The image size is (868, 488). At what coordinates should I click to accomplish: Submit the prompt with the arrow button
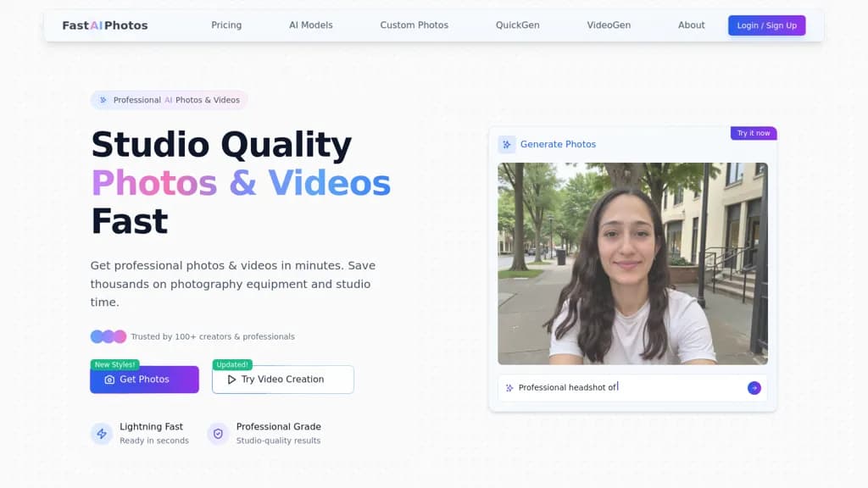754,388
